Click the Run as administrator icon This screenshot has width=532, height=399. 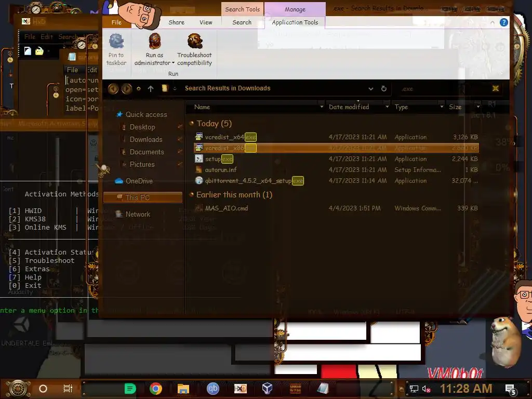pos(155,41)
